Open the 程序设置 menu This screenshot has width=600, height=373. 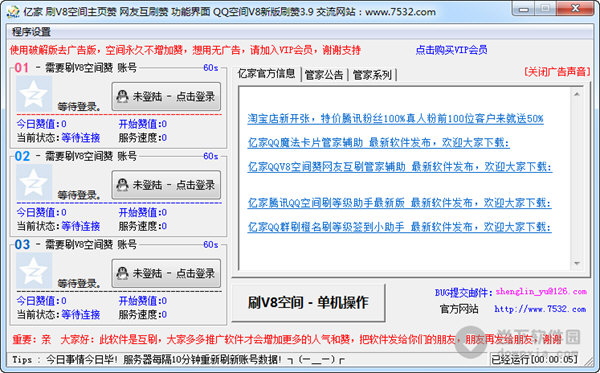coord(31,32)
